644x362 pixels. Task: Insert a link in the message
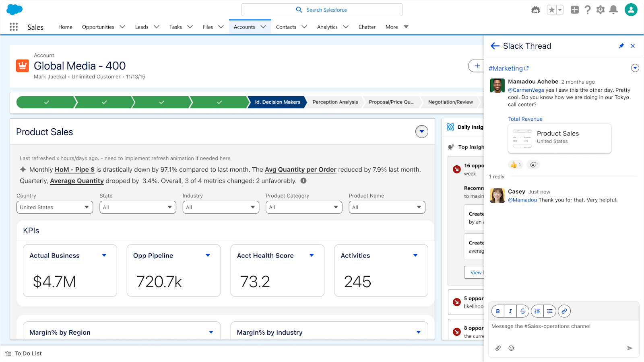[564, 311]
